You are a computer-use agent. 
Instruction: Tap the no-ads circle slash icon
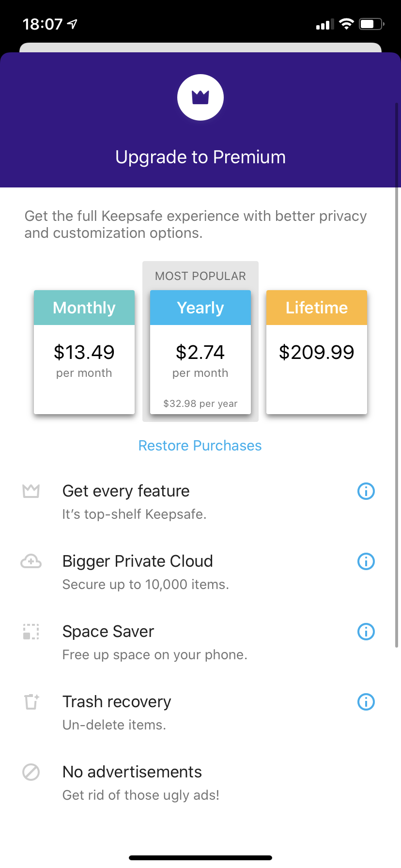click(31, 772)
